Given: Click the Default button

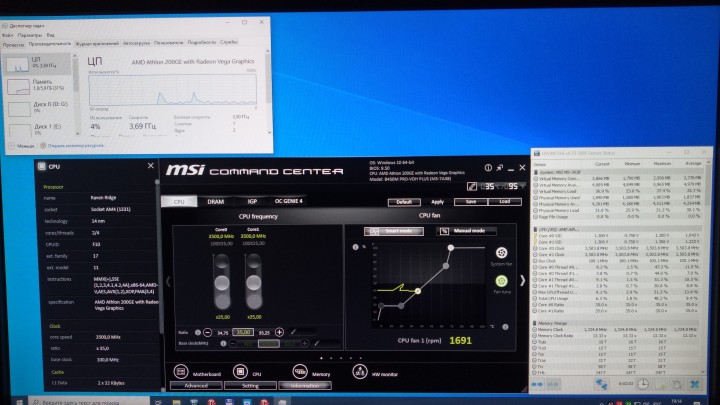Looking at the screenshot, I should [404, 202].
